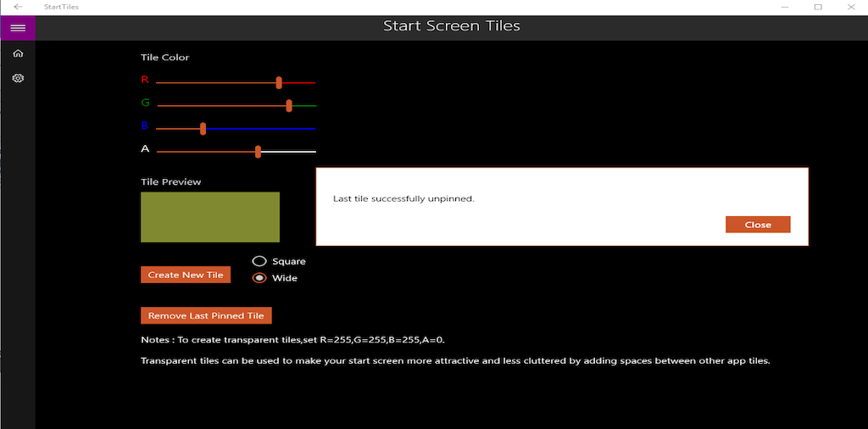Click the olive Tile Preview rectangle
The width and height of the screenshot is (868, 429).
pos(209,217)
